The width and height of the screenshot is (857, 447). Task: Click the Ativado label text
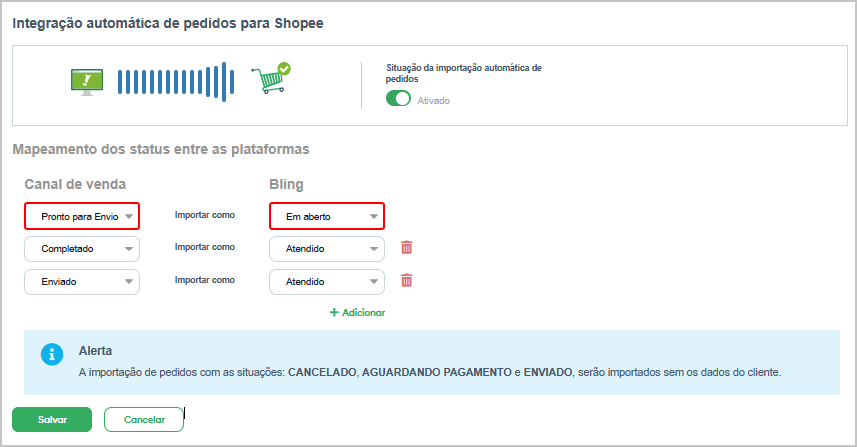pos(433,101)
